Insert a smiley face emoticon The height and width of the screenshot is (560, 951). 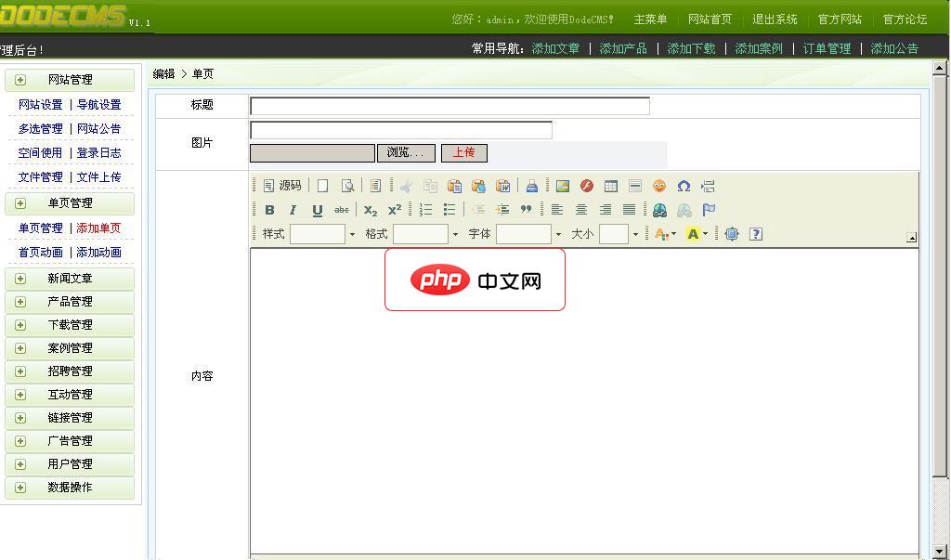click(659, 185)
